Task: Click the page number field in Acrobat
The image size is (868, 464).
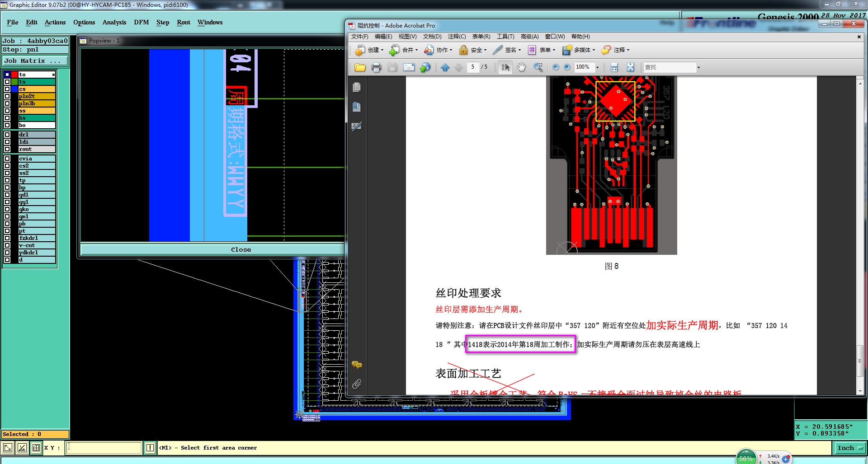Action: pyautogui.click(x=473, y=67)
